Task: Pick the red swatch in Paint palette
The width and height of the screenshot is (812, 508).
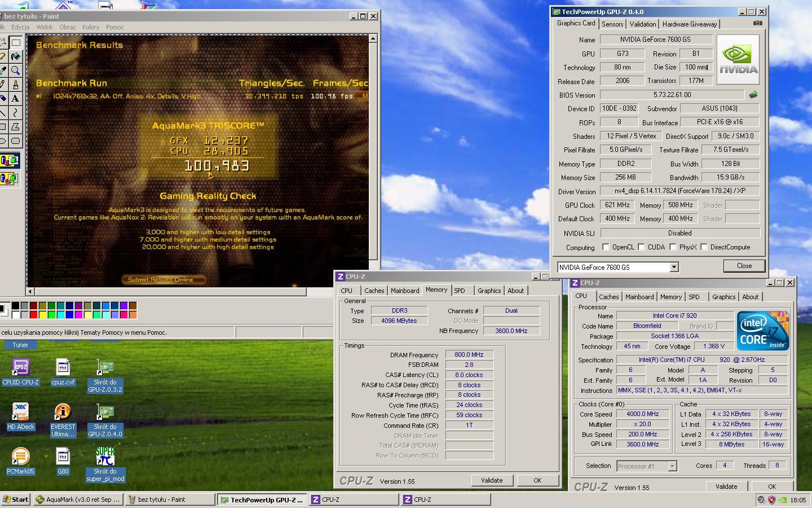Action: coord(34,314)
